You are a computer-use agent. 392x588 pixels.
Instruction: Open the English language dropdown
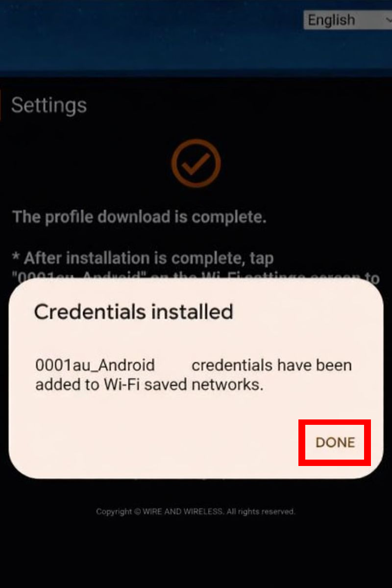(347, 20)
